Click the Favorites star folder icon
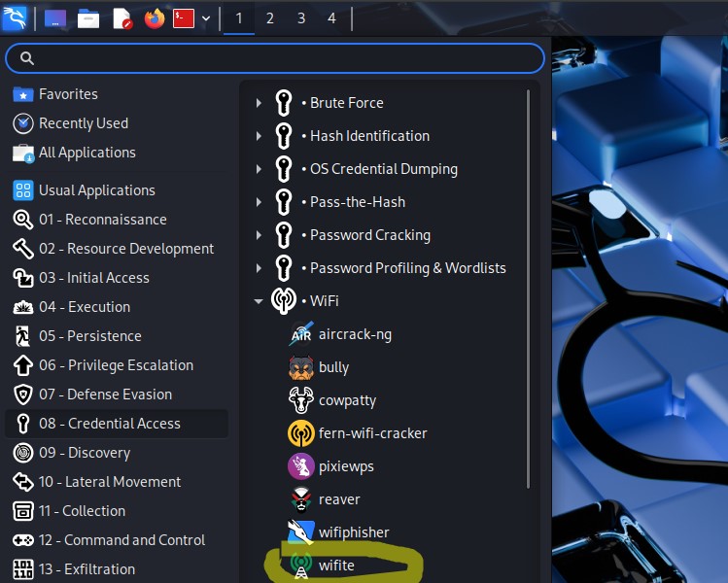Image resolution: width=728 pixels, height=583 pixels. click(22, 94)
